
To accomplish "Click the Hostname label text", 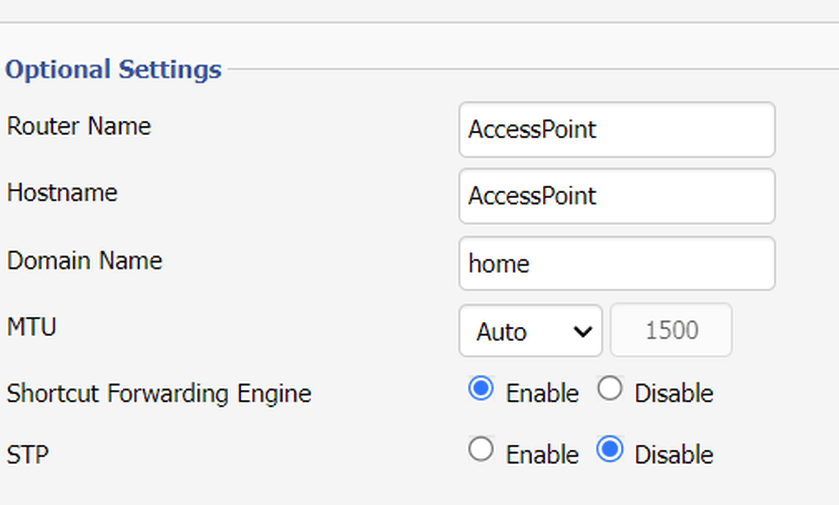I will tap(62, 193).
